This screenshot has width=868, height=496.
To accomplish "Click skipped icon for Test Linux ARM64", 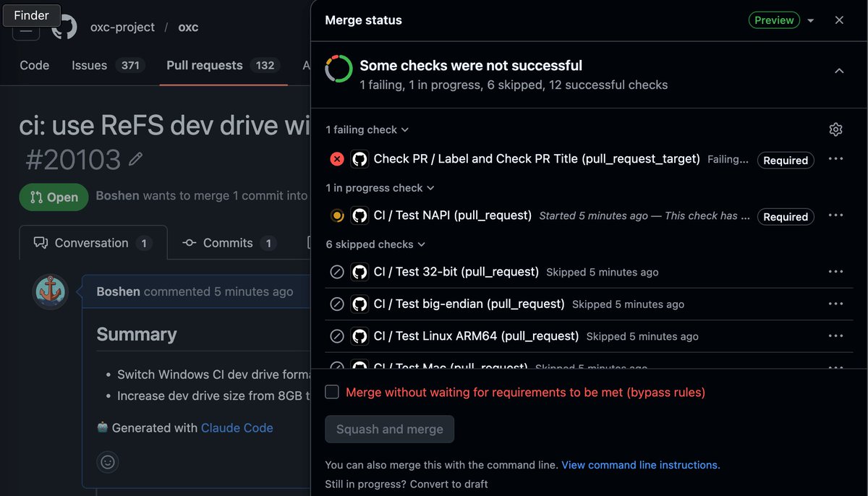I will click(337, 336).
